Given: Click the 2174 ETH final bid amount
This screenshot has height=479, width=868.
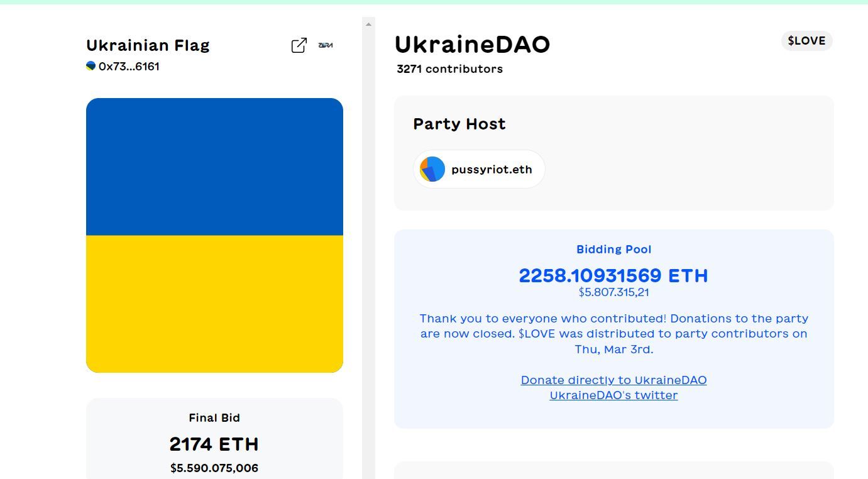Looking at the screenshot, I should (214, 444).
